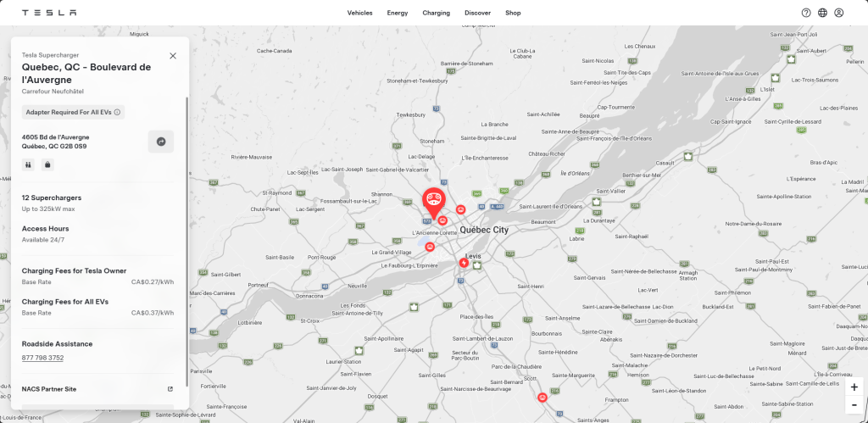The height and width of the screenshot is (423, 868).
Task: Click the details panel vertical scrollbar
Action: pyautogui.click(x=186, y=242)
